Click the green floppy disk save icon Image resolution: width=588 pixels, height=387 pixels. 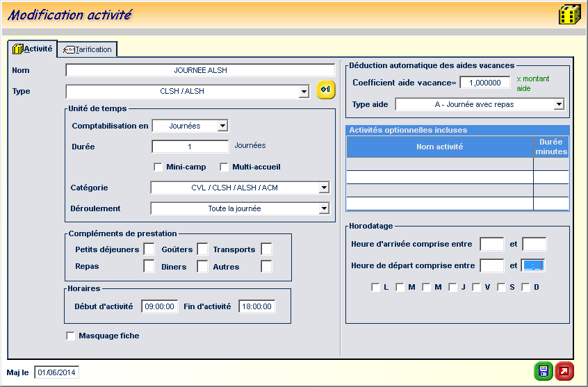tap(543, 371)
